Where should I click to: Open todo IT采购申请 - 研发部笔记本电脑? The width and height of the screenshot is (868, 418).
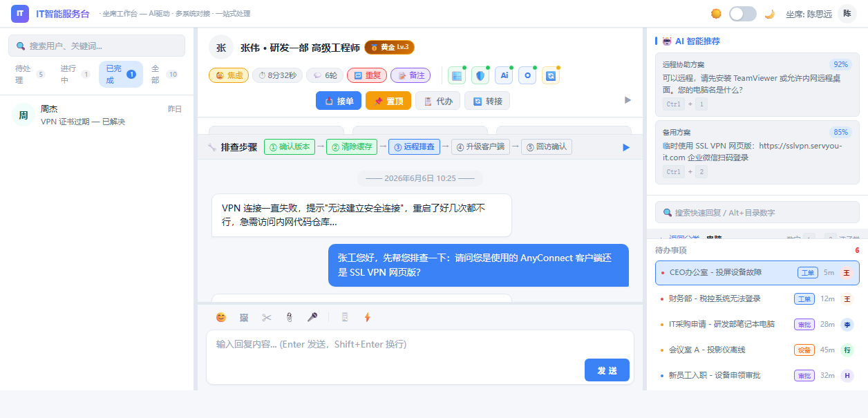point(757,324)
